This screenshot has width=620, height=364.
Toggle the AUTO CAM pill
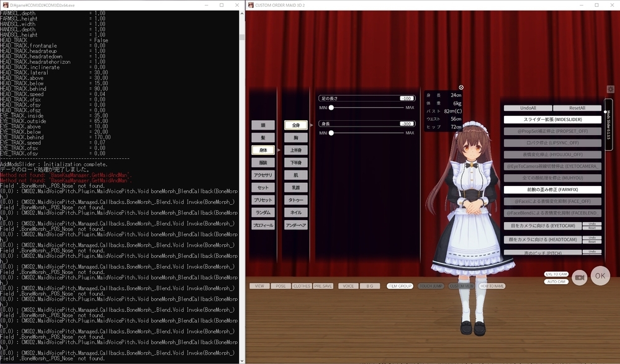[x=556, y=282]
